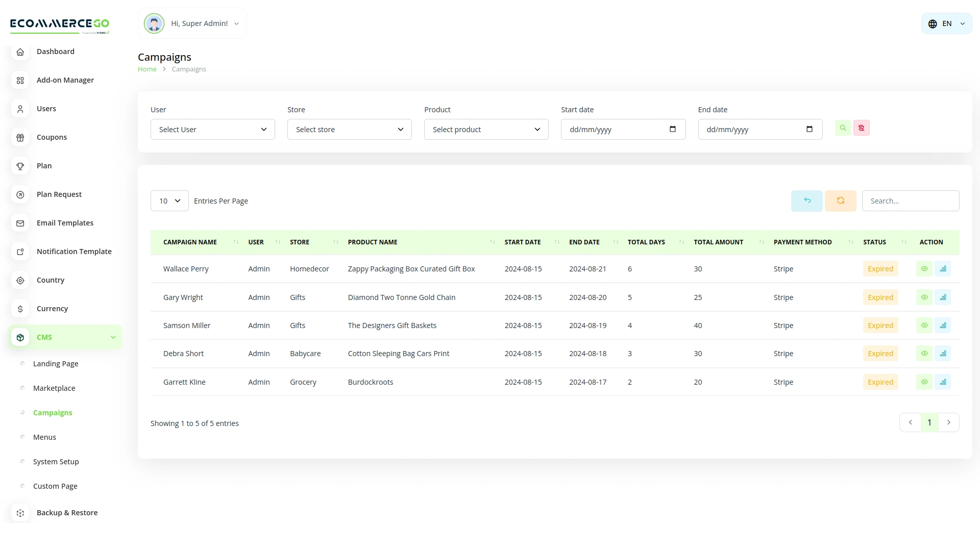Change Entries Per Page from 10

(x=169, y=201)
